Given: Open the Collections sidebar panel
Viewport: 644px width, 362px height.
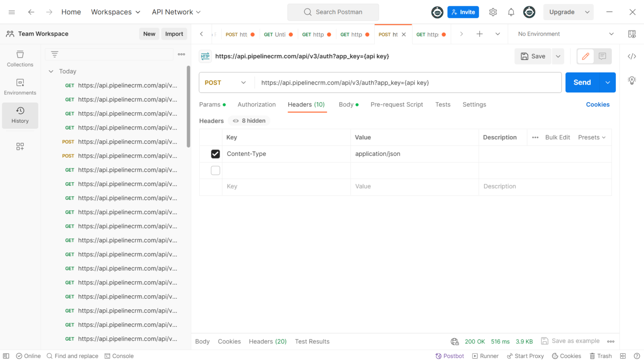Looking at the screenshot, I should [x=20, y=59].
